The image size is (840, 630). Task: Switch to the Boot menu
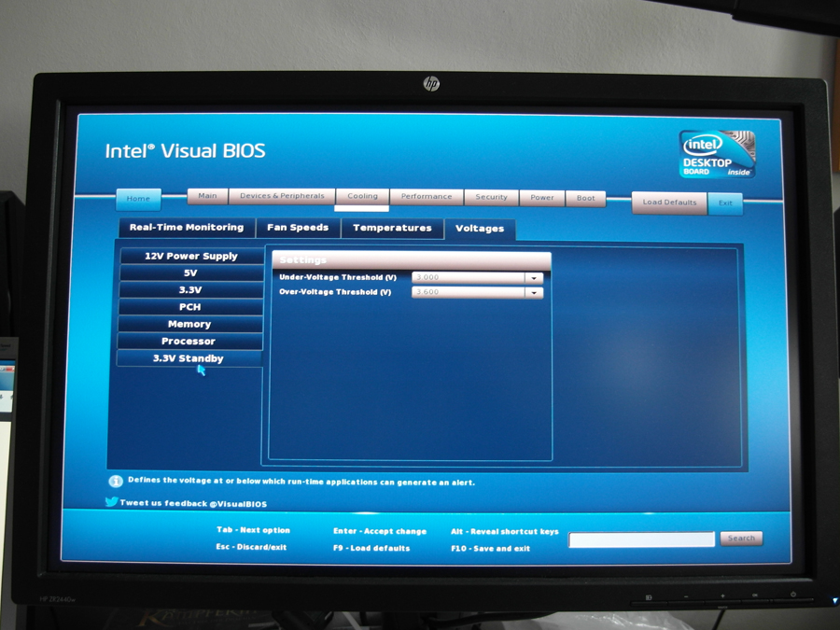point(585,198)
